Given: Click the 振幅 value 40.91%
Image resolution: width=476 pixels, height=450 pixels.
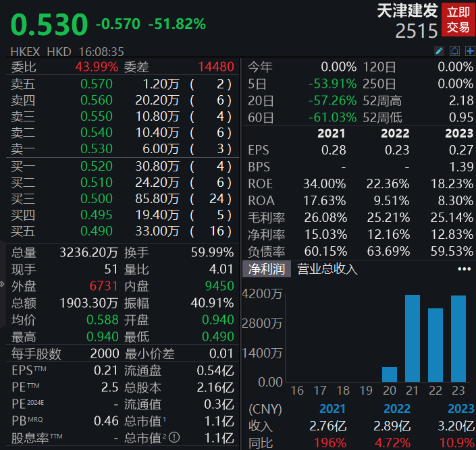Looking at the screenshot, I should [x=213, y=303].
